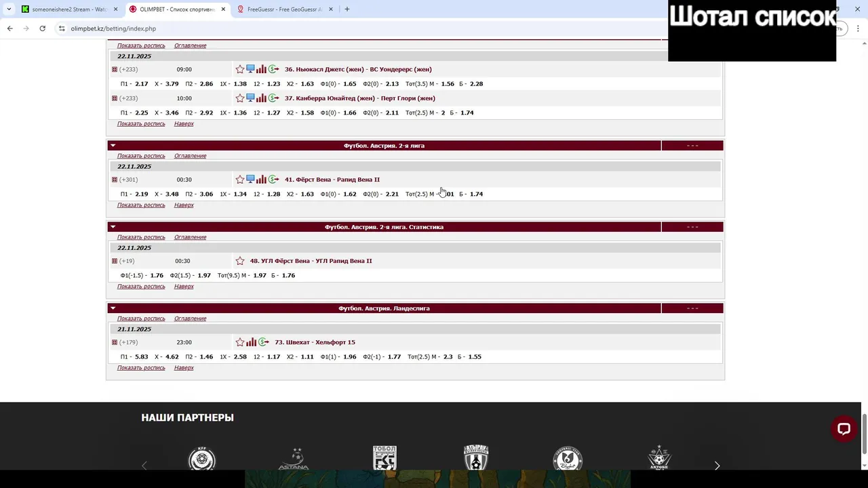Expand +233 markets for match 36
Viewport: 868px width, 488px height.
[x=115, y=69]
